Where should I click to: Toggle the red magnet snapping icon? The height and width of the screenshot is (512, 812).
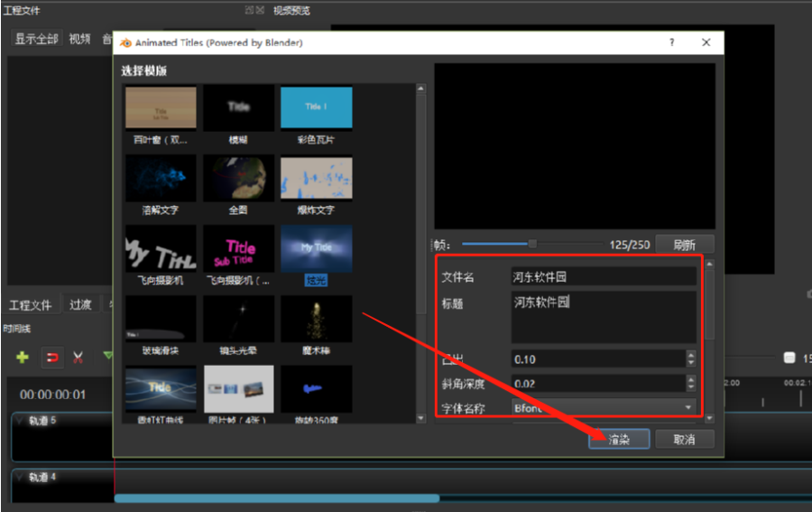(52, 357)
